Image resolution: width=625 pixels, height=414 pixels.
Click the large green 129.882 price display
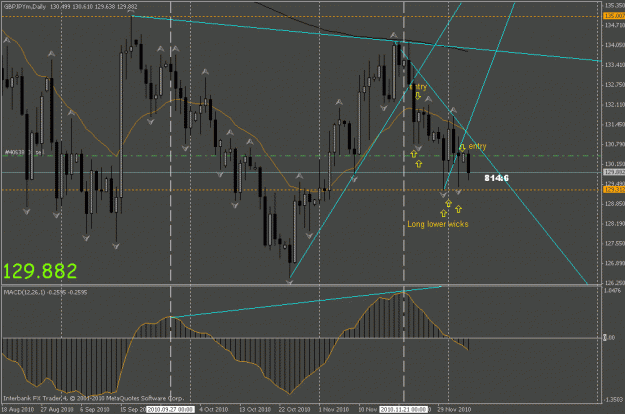click(40, 271)
